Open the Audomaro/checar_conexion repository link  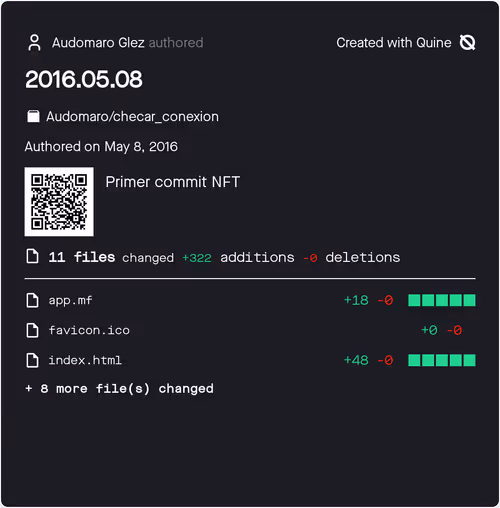132,117
